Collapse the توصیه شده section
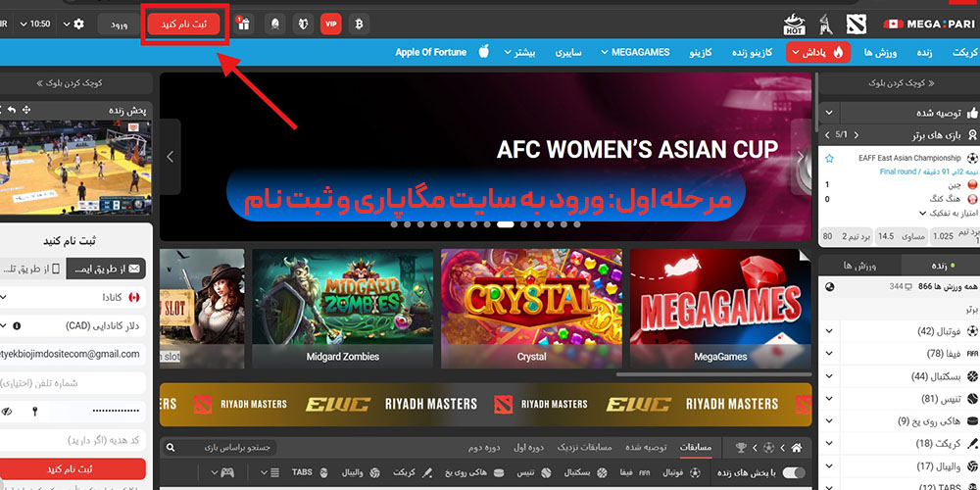This screenshot has width=980, height=490. 829,113
